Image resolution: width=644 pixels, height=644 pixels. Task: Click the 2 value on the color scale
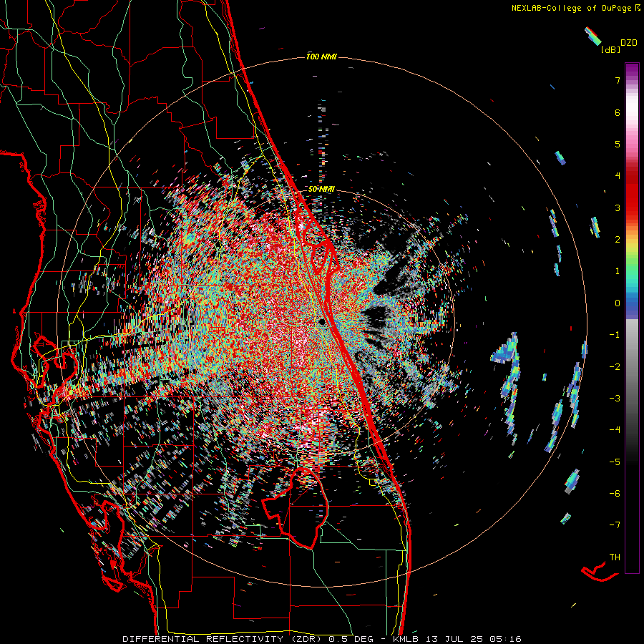coord(618,240)
